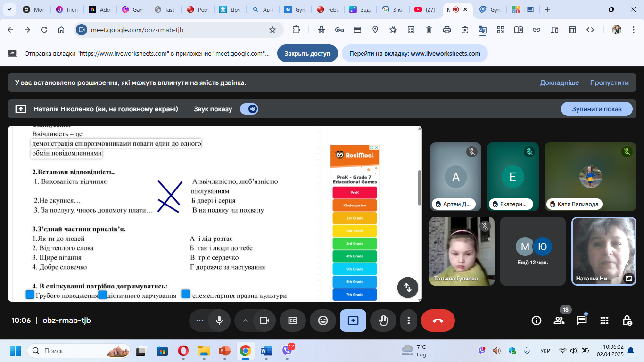
Task: Open the emoji reactions panel
Action: coord(323,321)
